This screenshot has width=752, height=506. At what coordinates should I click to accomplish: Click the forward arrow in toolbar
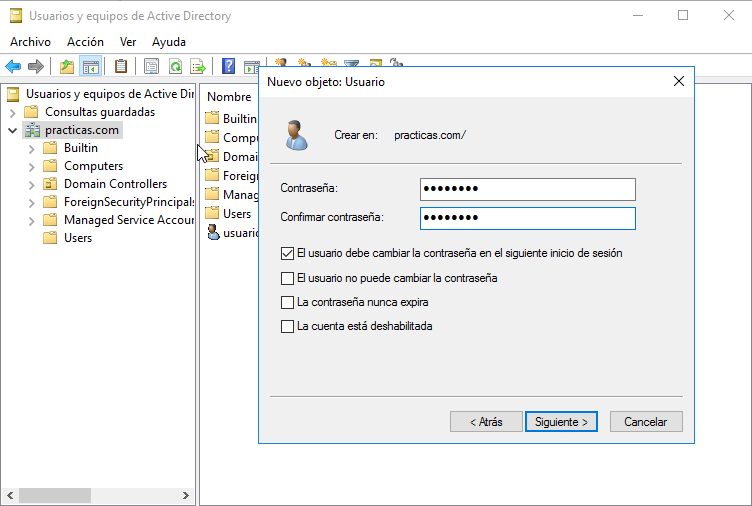coord(36,66)
